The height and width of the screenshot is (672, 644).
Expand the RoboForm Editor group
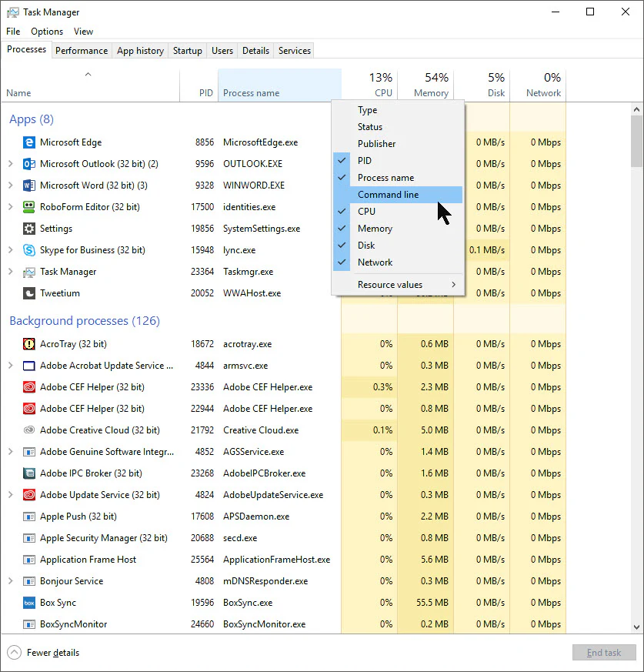[x=11, y=207]
